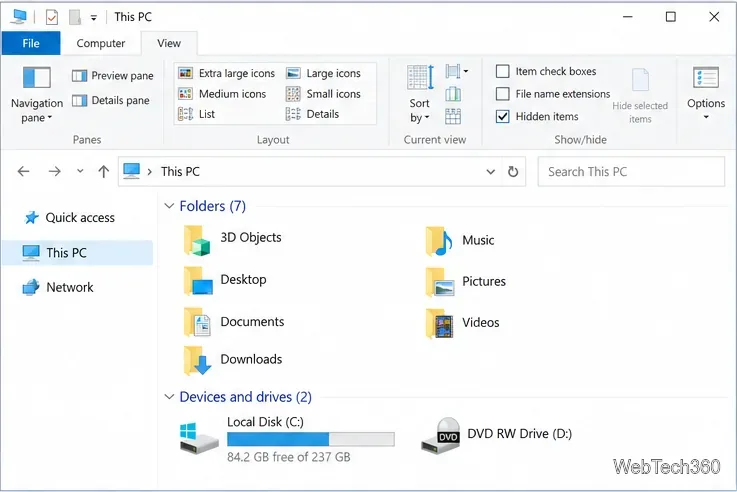Image resolution: width=737 pixels, height=492 pixels.
Task: Choose Large icons layout
Action: [x=323, y=73]
